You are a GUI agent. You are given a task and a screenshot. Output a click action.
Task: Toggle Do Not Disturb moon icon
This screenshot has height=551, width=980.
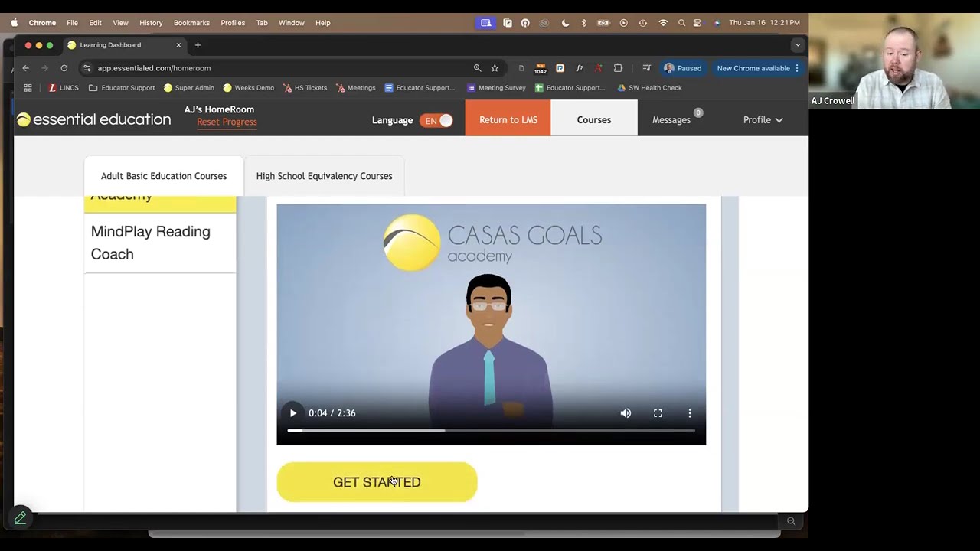[x=565, y=23]
